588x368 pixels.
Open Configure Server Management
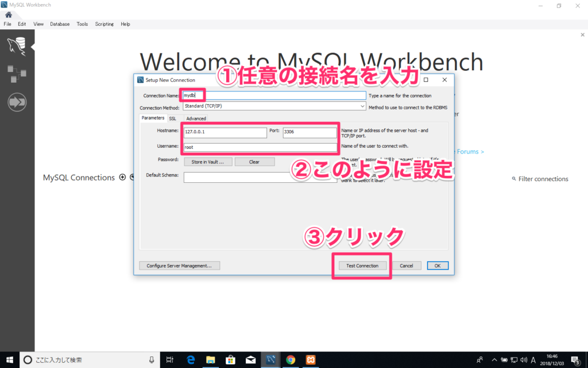[x=178, y=265]
